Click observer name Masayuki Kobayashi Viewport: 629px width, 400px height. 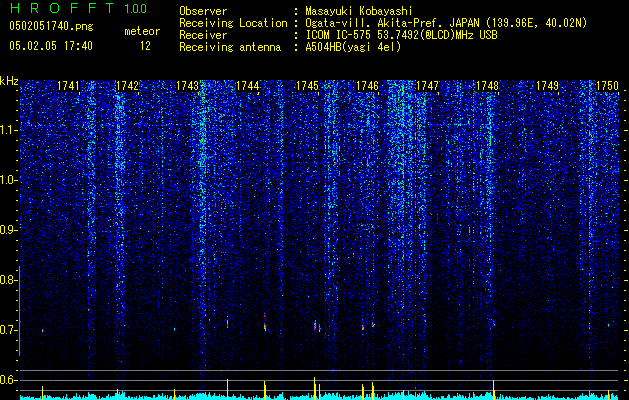pos(359,11)
